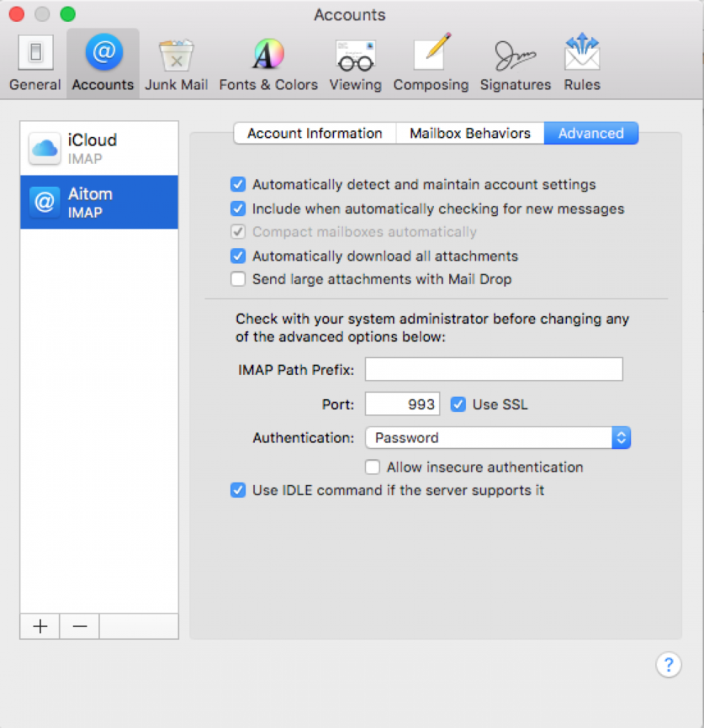The width and height of the screenshot is (704, 728).
Task: Click the minus button to remove account
Action: pyautogui.click(x=79, y=626)
